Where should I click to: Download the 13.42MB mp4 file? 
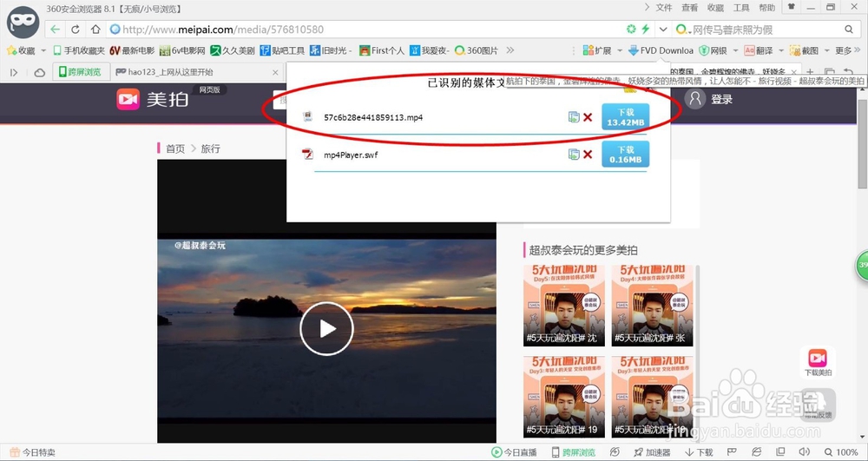click(626, 117)
